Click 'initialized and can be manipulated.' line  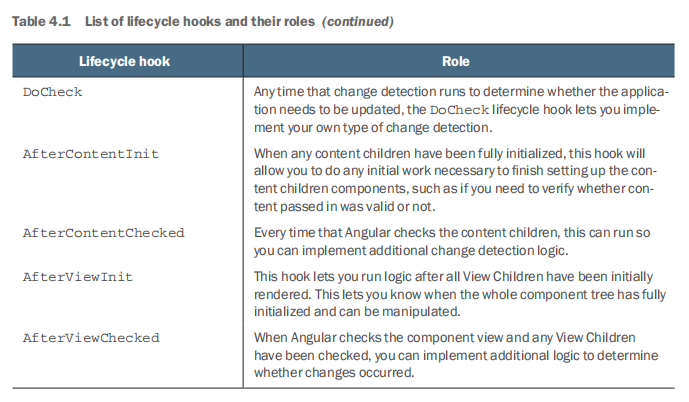coord(357,311)
